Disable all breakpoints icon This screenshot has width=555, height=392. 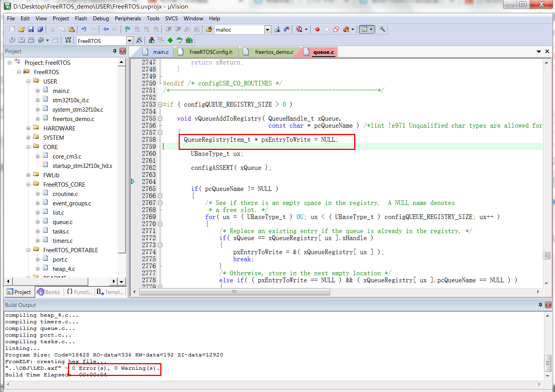click(336, 29)
